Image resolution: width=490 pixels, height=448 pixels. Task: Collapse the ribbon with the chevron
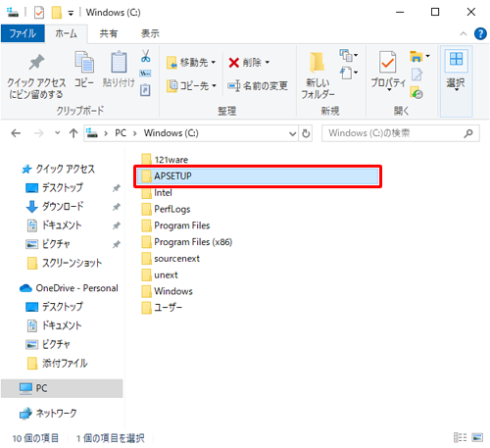click(463, 33)
